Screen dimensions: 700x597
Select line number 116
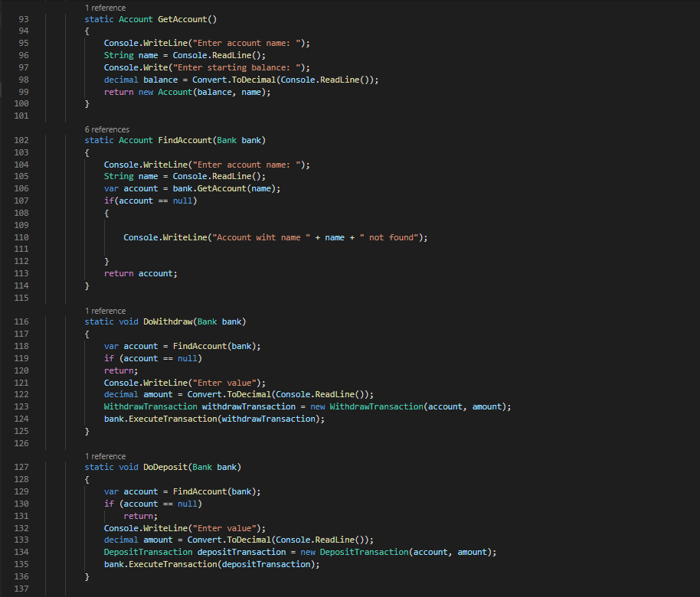point(22,321)
